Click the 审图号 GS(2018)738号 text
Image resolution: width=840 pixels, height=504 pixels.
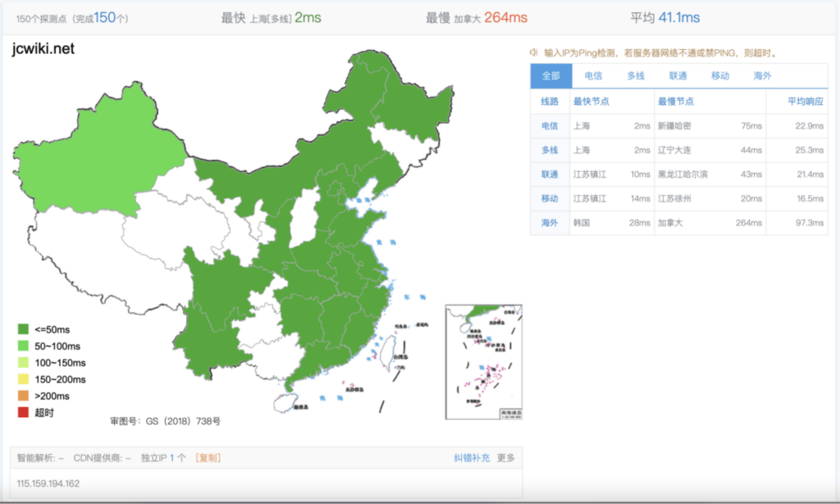(166, 421)
